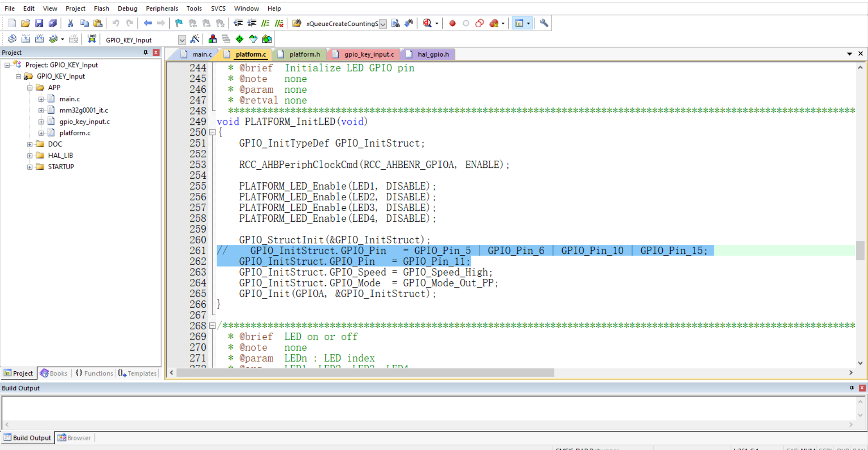Click the Download to flash LOAD icon
Image resolution: width=868 pixels, height=450 pixels.
(92, 39)
